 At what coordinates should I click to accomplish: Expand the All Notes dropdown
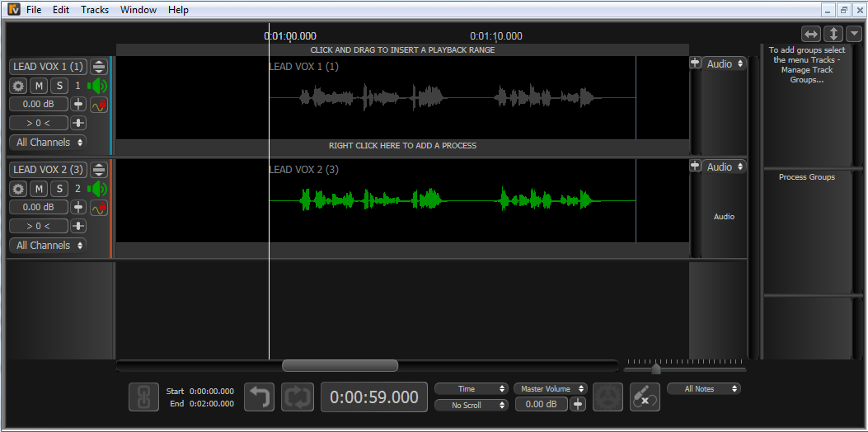701,388
